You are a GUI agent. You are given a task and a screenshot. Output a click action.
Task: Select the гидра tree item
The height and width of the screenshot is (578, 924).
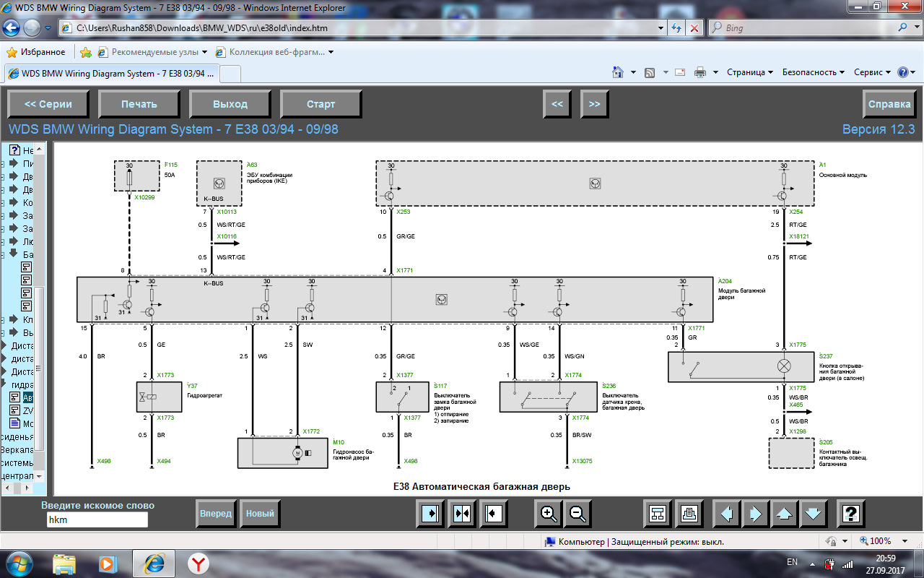(22, 384)
